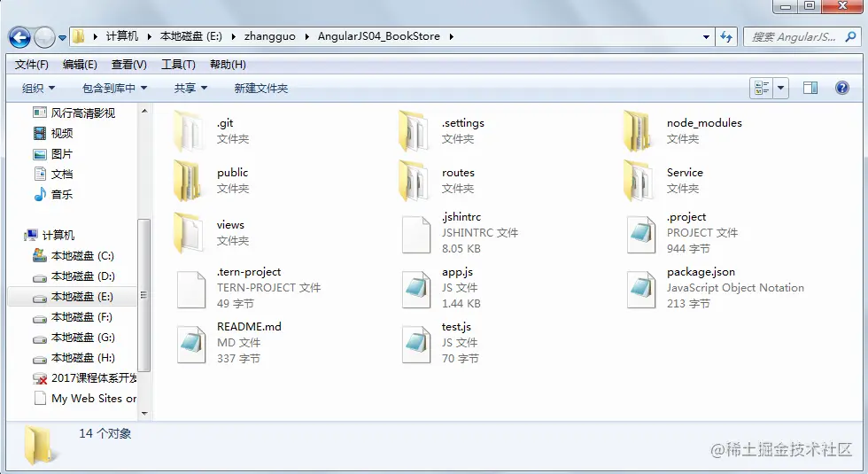Screen dimensions: 868x474
Task: Click the refresh icon beside address bar
Action: (725, 37)
